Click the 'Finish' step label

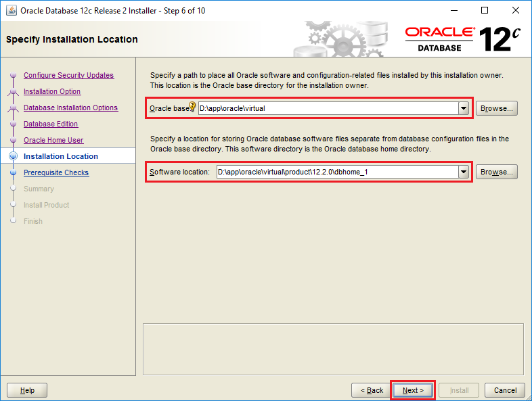(x=33, y=221)
